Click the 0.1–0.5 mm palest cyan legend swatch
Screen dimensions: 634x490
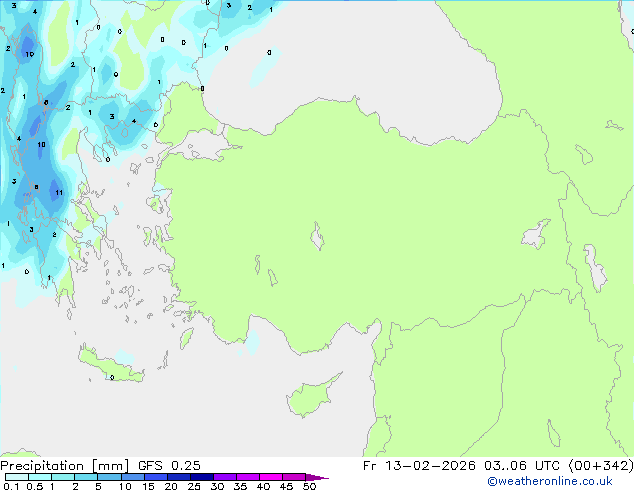pyautogui.click(x=17, y=477)
